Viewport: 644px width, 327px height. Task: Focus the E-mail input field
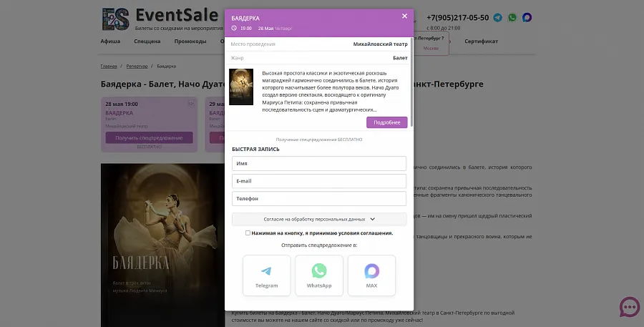[319, 181]
